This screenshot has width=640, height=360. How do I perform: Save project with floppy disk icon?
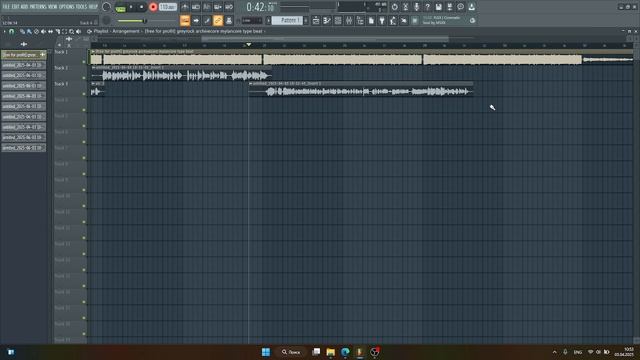438,7
